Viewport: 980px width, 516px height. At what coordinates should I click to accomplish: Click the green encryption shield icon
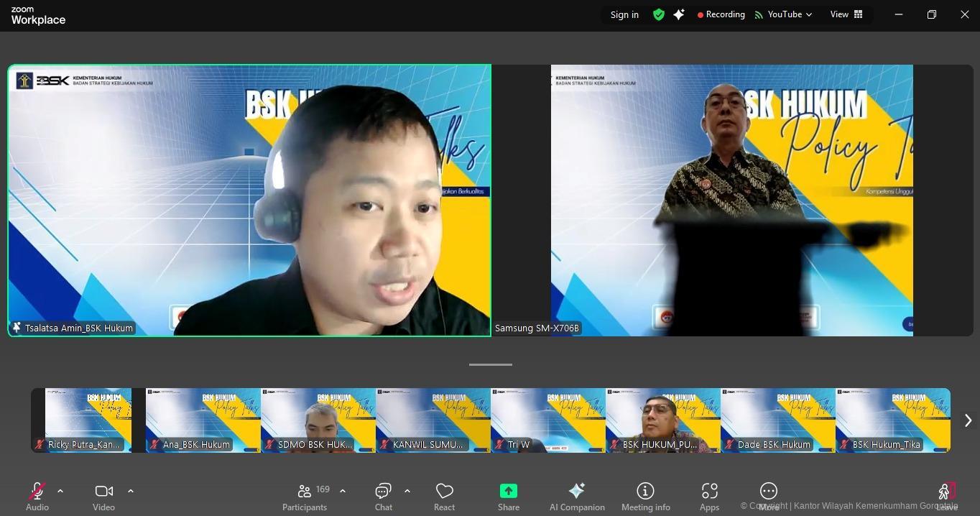[658, 14]
